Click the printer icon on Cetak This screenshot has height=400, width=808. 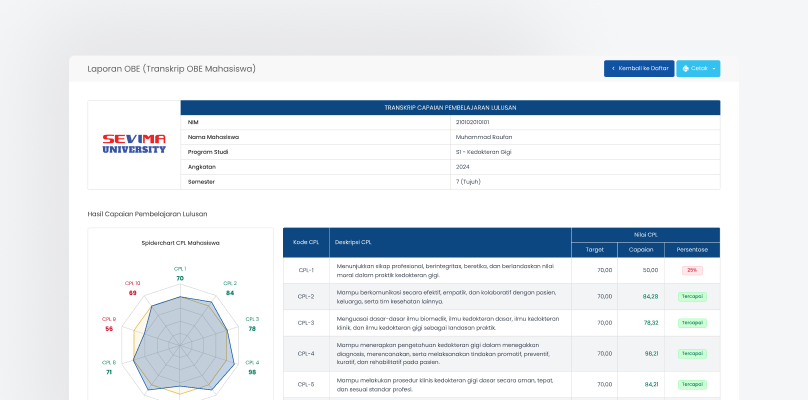(685, 69)
